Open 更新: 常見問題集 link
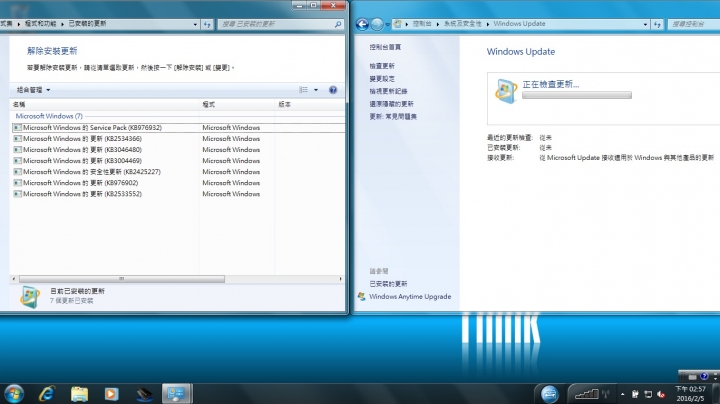The image size is (720, 404). (x=393, y=117)
